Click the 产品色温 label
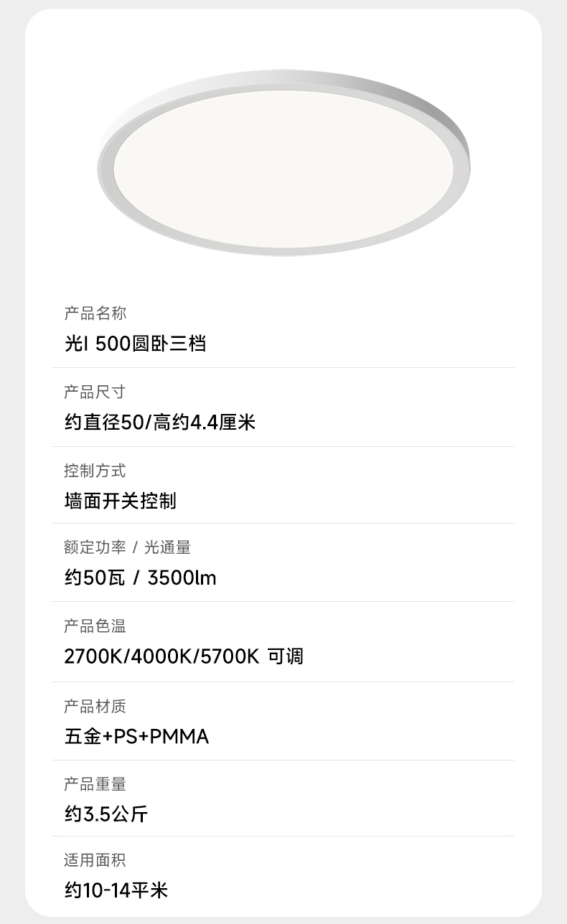This screenshot has width=567, height=924. coord(95,626)
